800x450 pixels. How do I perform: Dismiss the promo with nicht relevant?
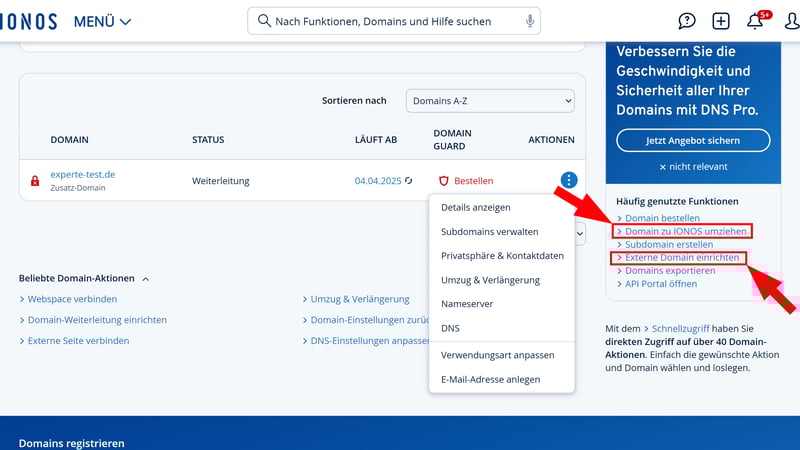[693, 166]
